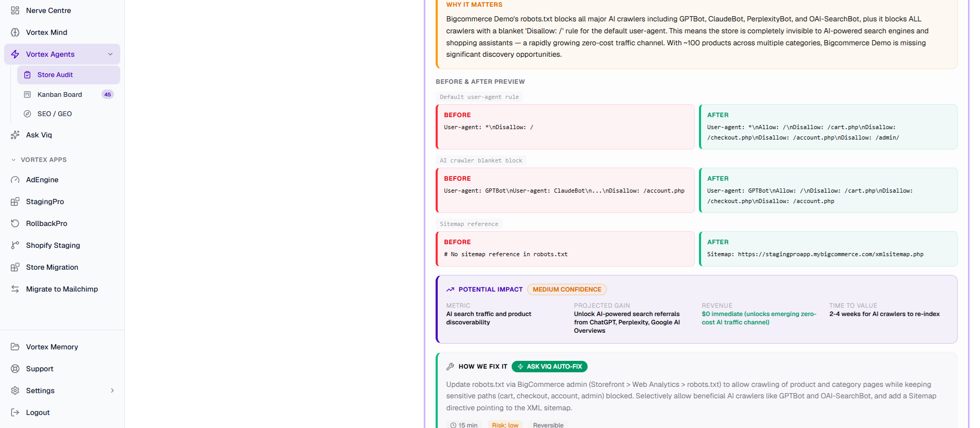Click the Migrate to Mailchimp arrows icon

[x=15, y=289]
